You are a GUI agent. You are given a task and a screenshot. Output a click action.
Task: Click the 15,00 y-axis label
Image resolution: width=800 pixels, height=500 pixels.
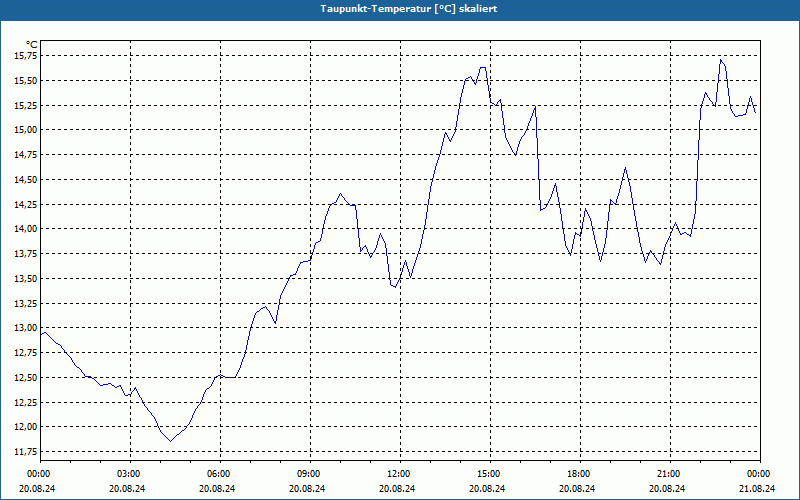[x=26, y=130]
